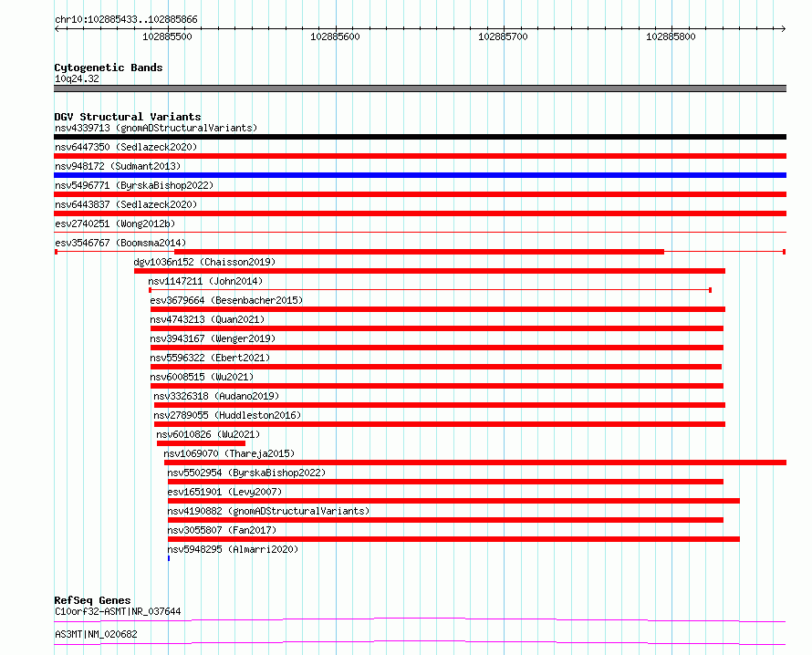The width and height of the screenshot is (812, 655).
Task: Click nsv3326318 (Audano2019) label
Action: coord(216,396)
